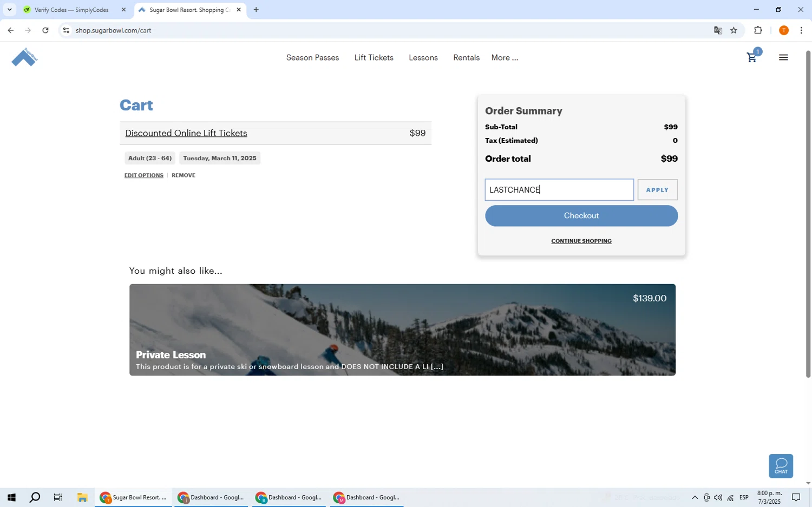The width and height of the screenshot is (812, 507).
Task: Click the browser forward arrow
Action: pyautogui.click(x=28, y=30)
